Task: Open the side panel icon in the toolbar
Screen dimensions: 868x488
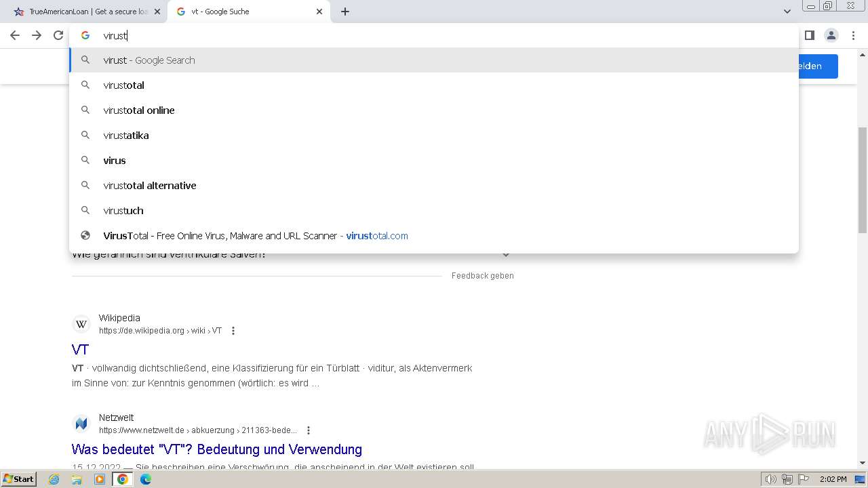Action: [809, 35]
